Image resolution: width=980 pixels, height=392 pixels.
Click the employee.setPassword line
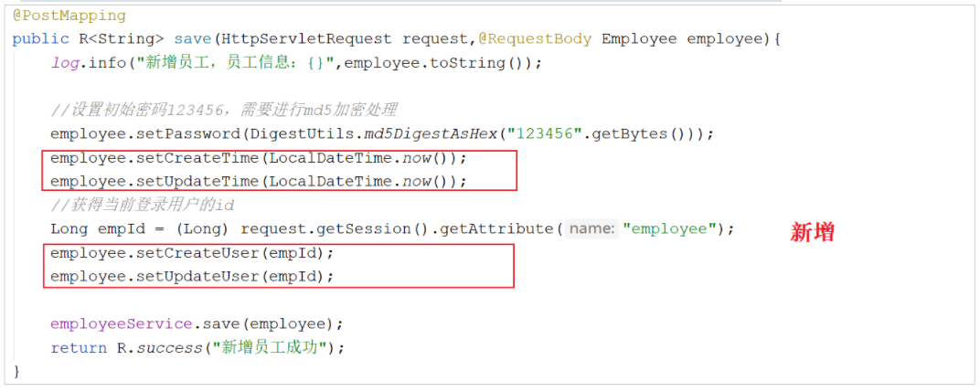[382, 134]
